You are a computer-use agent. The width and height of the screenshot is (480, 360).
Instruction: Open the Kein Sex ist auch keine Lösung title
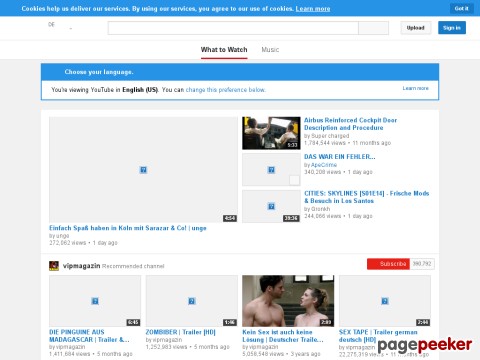click(x=283, y=336)
